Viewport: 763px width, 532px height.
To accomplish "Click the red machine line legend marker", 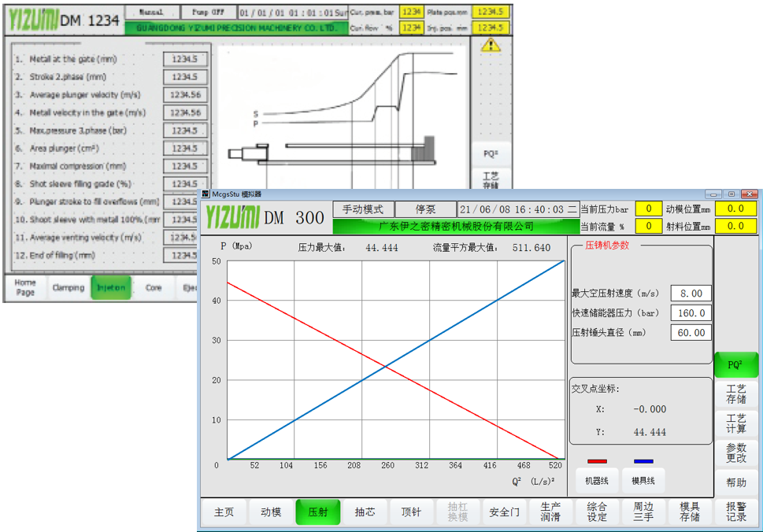I will pos(597,462).
